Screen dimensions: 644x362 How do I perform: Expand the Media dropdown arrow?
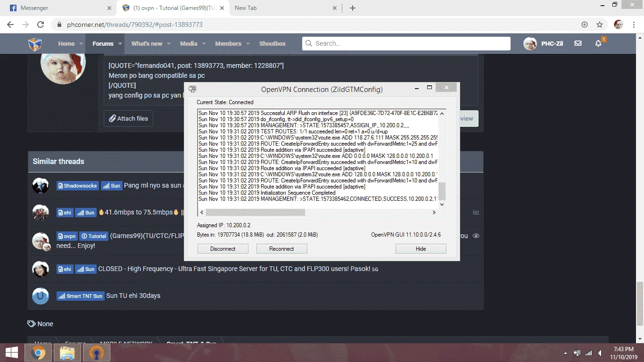[x=204, y=44]
